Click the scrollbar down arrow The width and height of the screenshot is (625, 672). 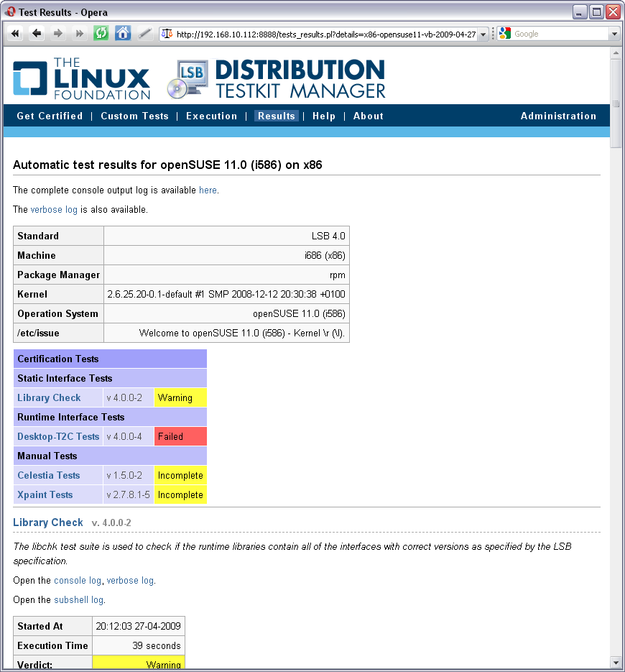tap(616, 663)
